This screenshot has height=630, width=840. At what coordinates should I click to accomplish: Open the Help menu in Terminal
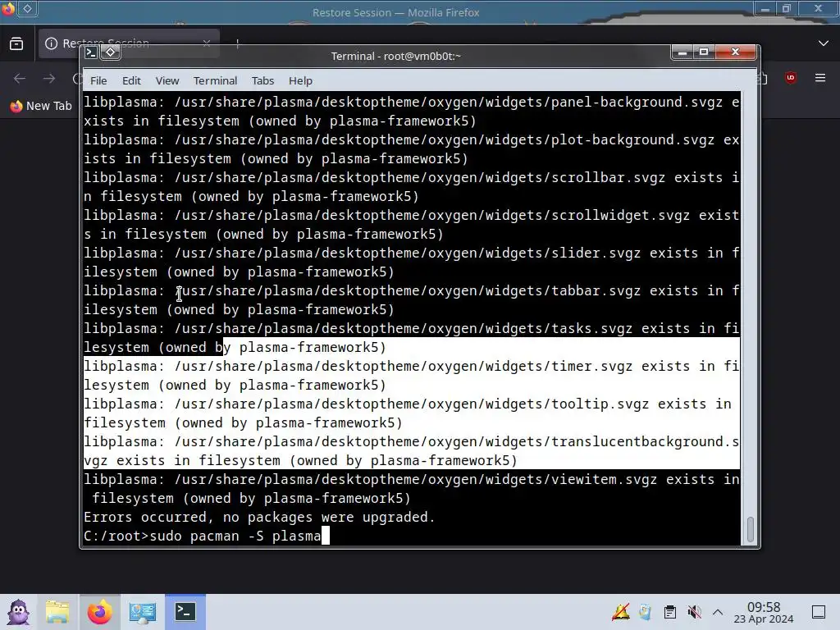pyautogui.click(x=300, y=81)
